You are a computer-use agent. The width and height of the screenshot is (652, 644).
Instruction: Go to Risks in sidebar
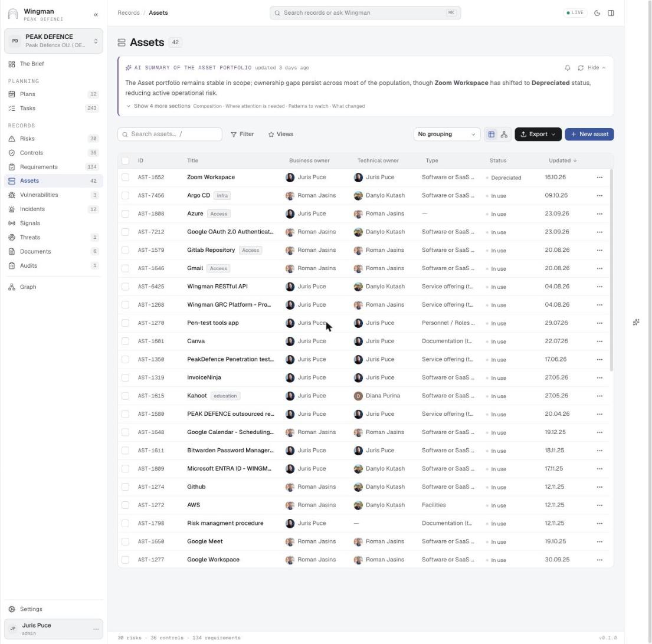[x=54, y=139]
